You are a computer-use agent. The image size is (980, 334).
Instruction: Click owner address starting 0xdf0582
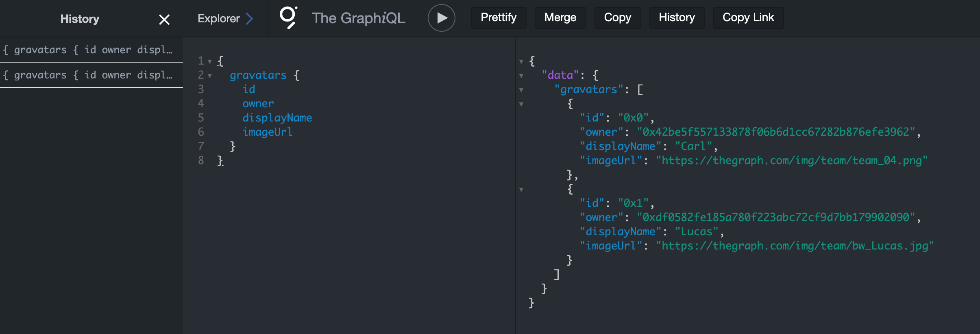[776, 217]
